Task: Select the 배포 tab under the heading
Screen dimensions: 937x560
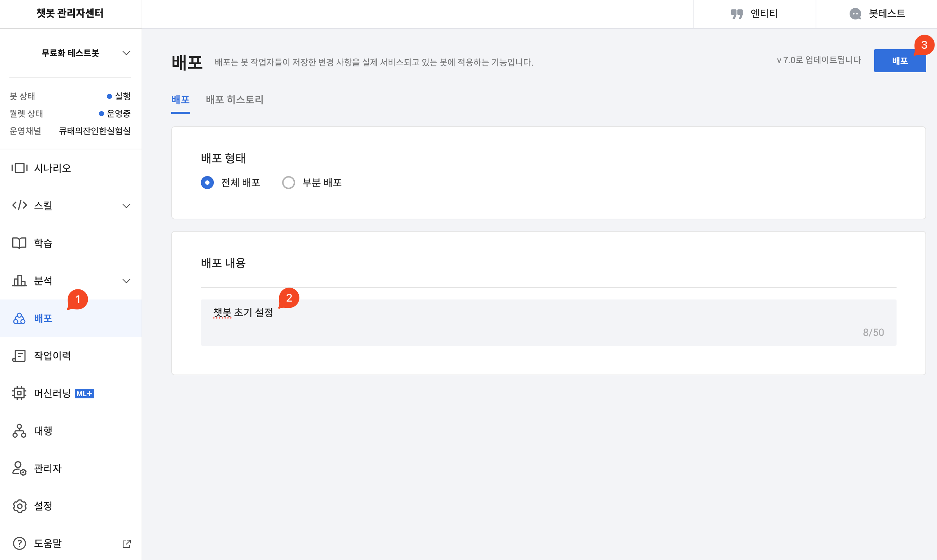Action: point(181,100)
